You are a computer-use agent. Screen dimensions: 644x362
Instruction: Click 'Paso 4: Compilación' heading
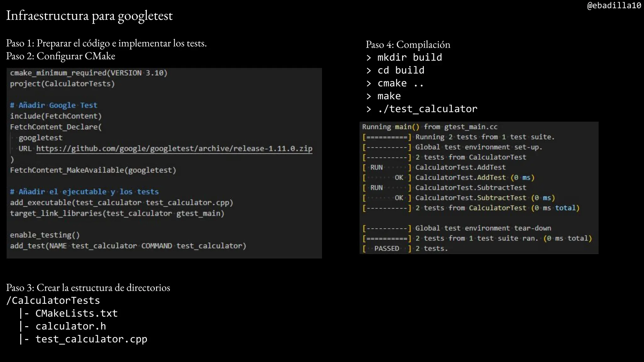click(x=408, y=45)
